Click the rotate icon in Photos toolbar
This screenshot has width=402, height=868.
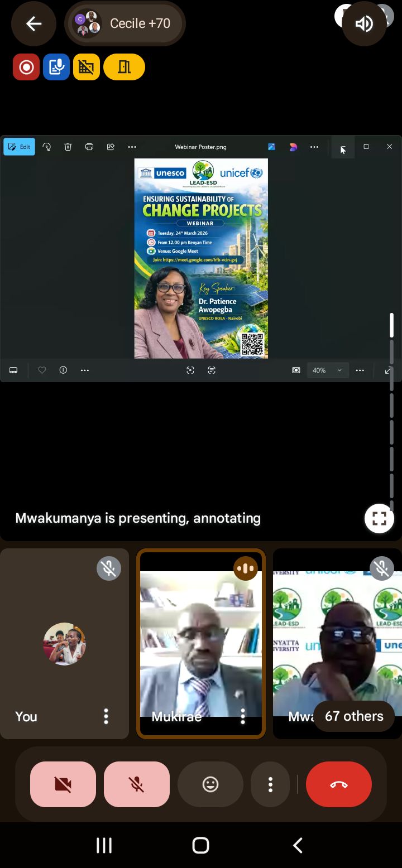pos(47,147)
